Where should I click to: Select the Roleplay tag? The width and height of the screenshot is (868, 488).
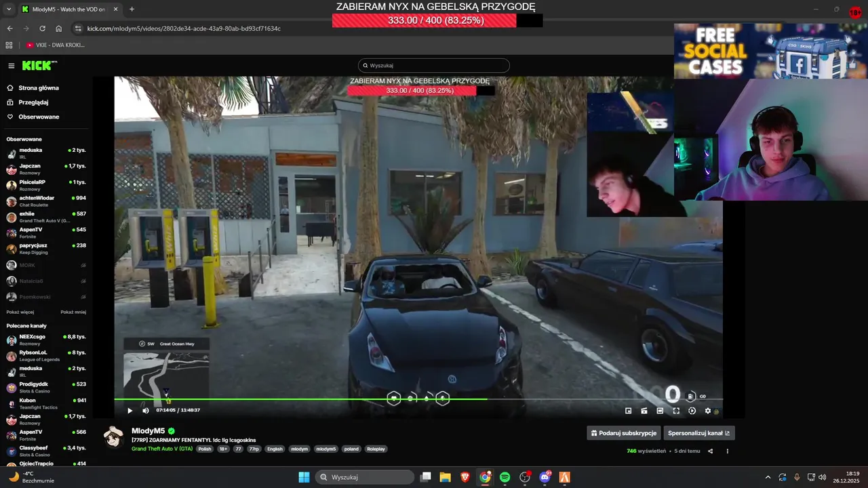click(x=376, y=449)
